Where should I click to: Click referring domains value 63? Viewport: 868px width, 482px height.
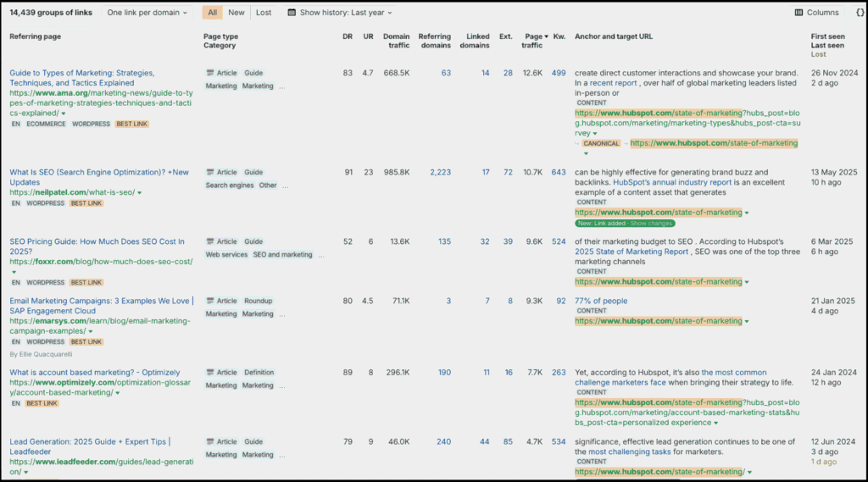pyautogui.click(x=446, y=73)
